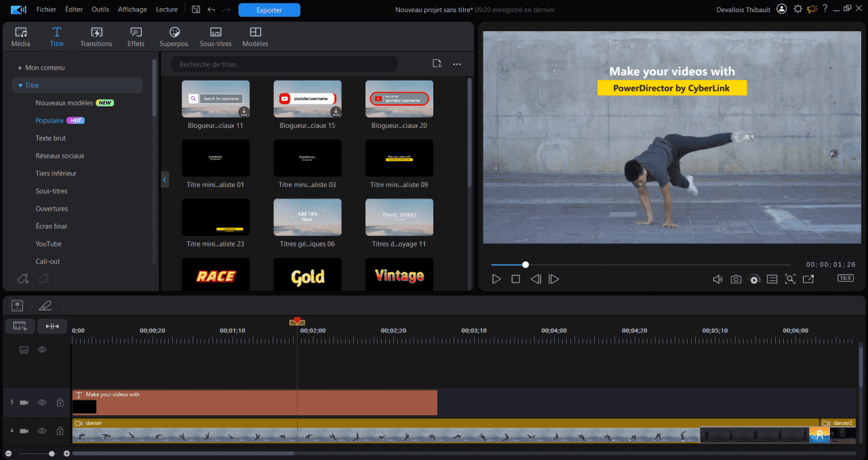Select the Populaire sidebar category
Screen dimensions: 868x460
point(50,120)
